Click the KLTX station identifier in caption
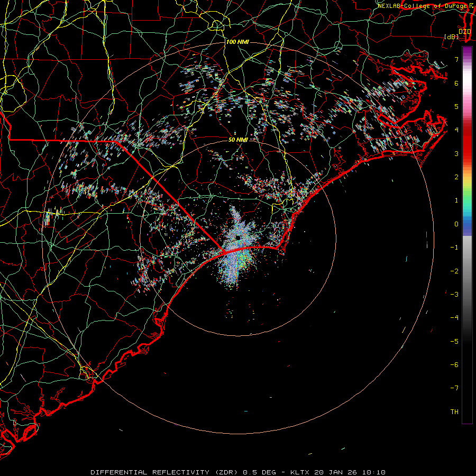 tap(300, 472)
